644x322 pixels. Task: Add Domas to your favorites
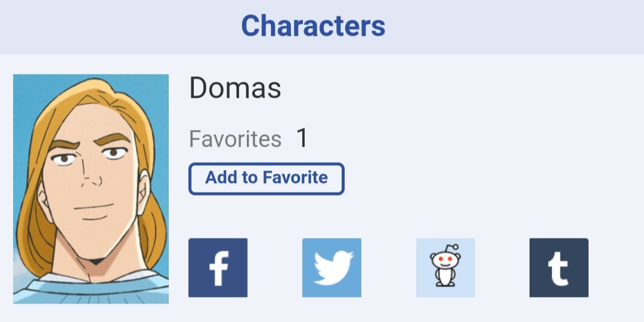coord(267,178)
